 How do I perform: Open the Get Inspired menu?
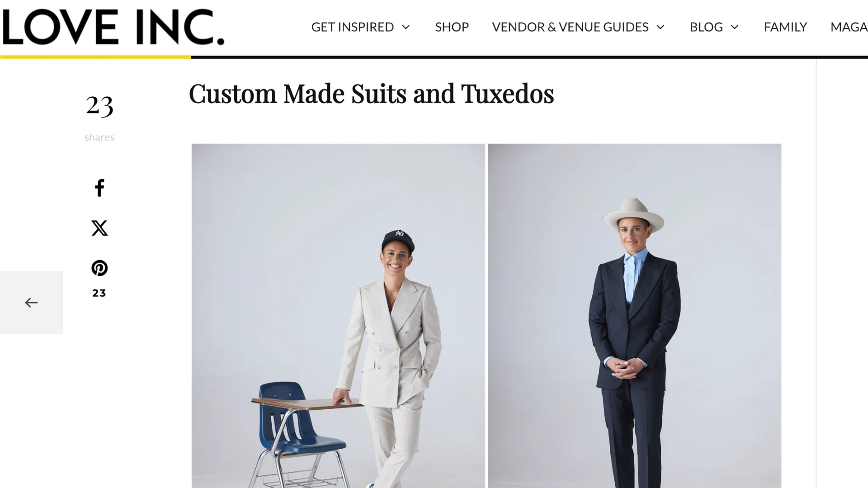point(353,27)
